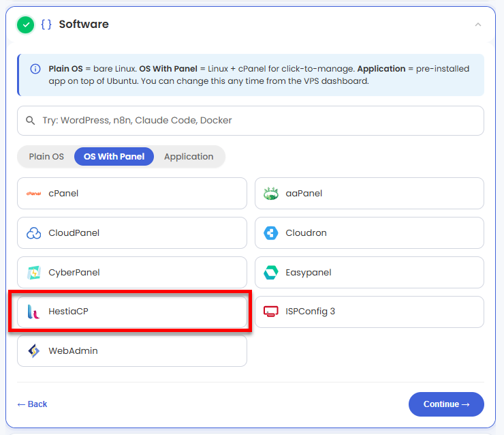Click the aaPanel green logo icon
The height and width of the screenshot is (435, 504).
pyautogui.click(x=270, y=194)
